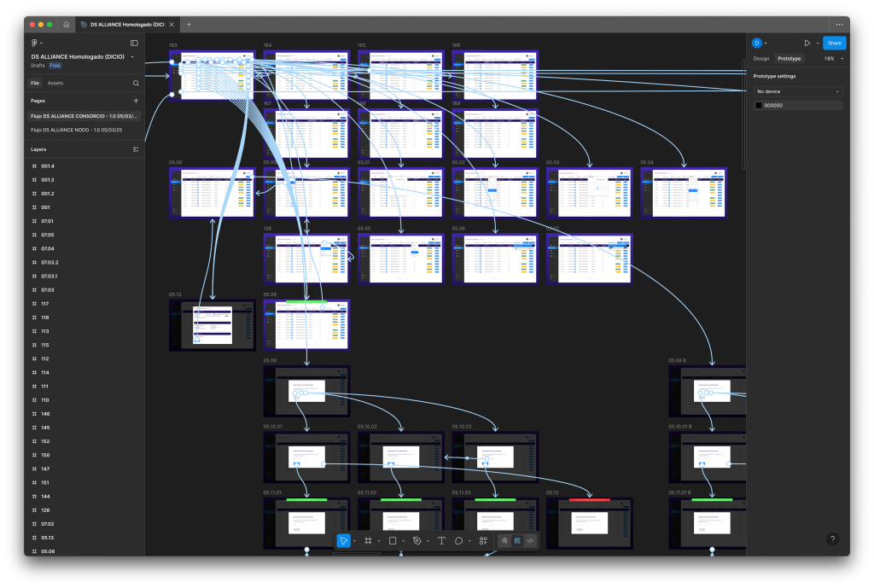Open the help question mark button
Image resolution: width=874 pixels, height=588 pixels.
pyautogui.click(x=832, y=539)
